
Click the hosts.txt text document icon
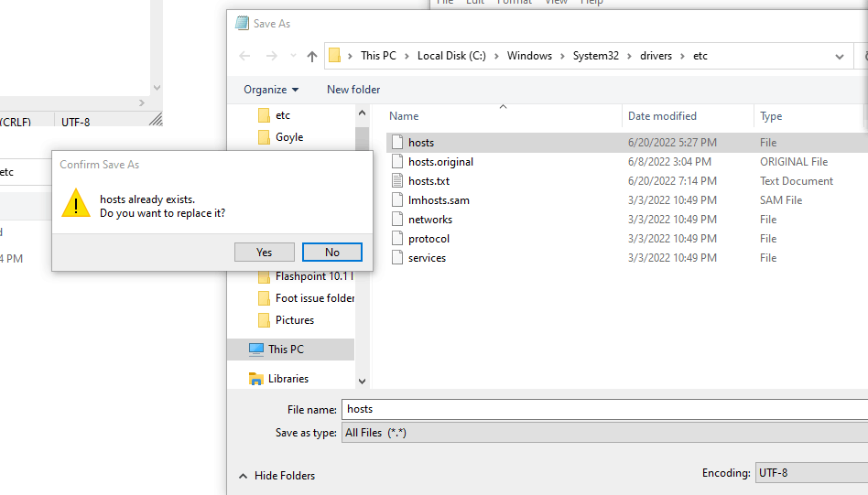(x=396, y=180)
